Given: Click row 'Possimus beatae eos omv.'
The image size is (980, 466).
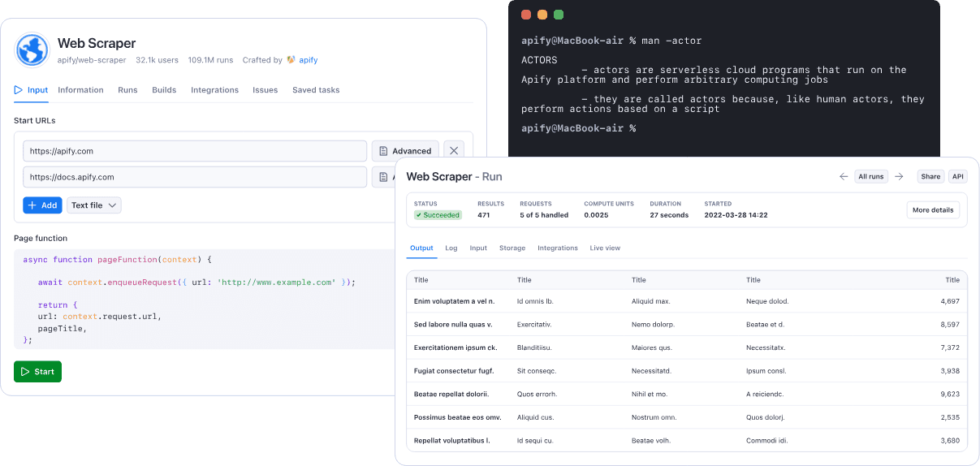Looking at the screenshot, I should click(687, 417).
